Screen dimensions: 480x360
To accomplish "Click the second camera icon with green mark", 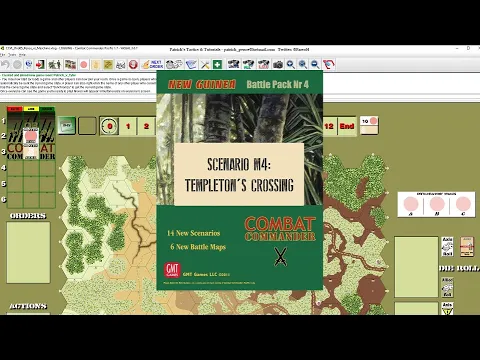I will (x=248, y=64).
